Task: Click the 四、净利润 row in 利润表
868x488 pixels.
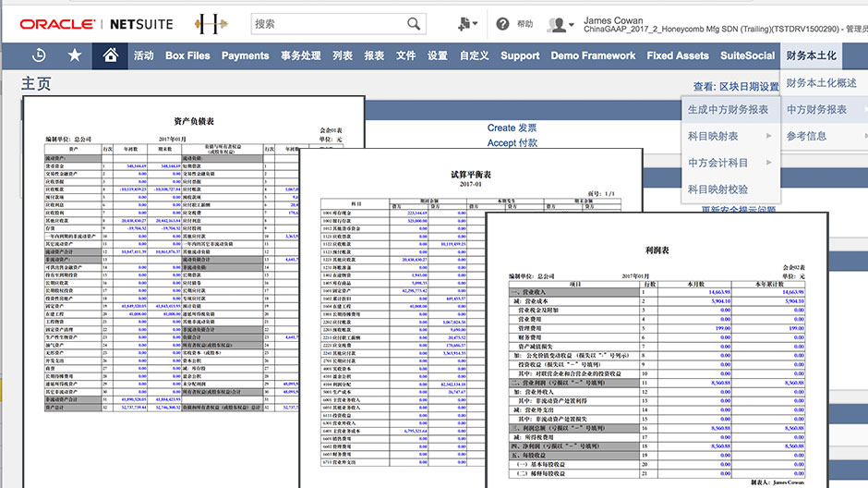Action: 657,445
